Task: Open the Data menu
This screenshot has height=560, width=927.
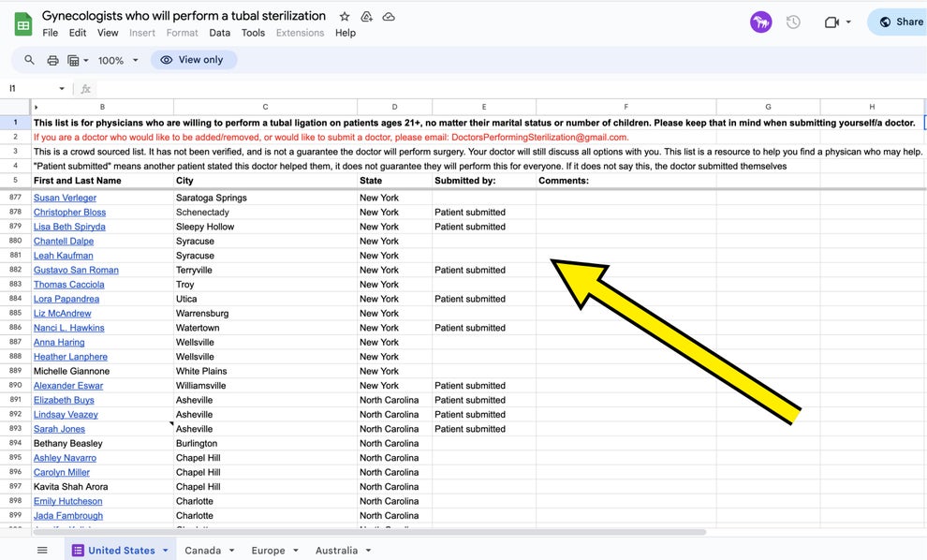Action: tap(220, 33)
